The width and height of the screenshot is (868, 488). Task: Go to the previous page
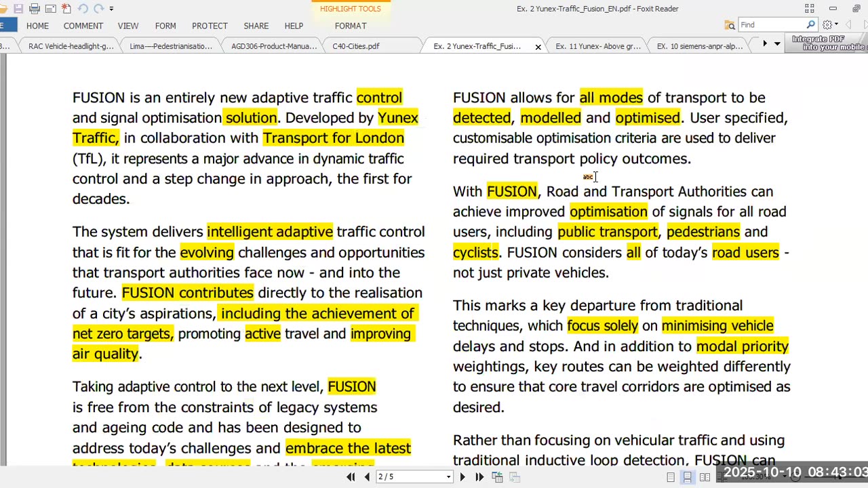click(367, 477)
